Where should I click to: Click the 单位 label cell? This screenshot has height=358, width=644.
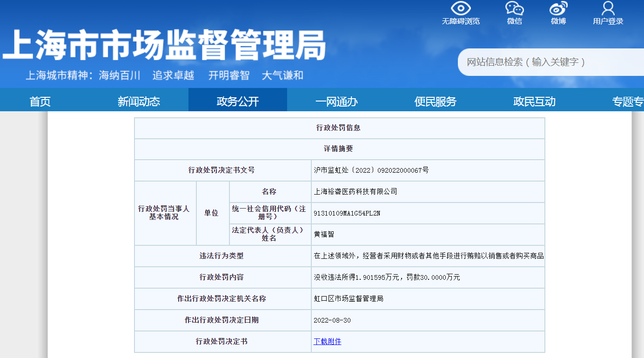point(213,213)
